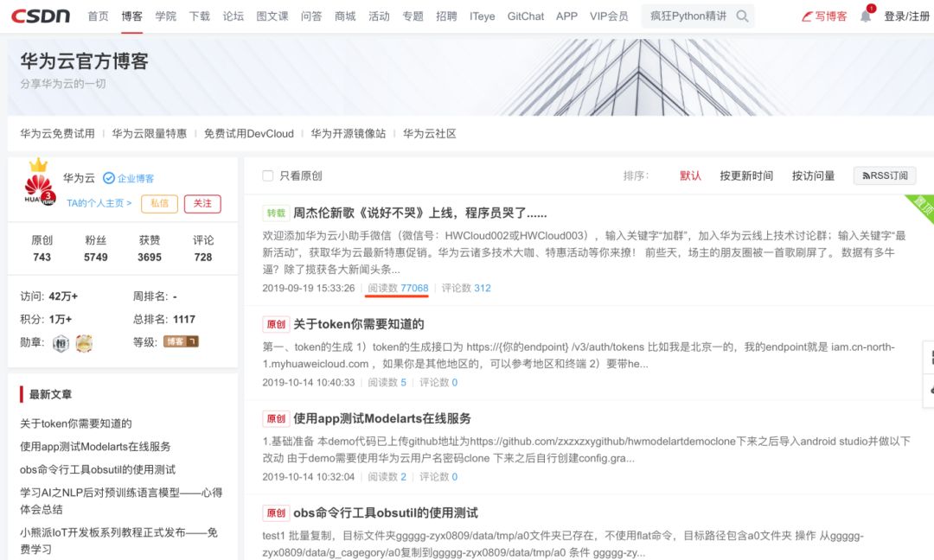Screen dimensions: 934x560
Task: Click the search magnifier icon
Action: click(x=742, y=16)
